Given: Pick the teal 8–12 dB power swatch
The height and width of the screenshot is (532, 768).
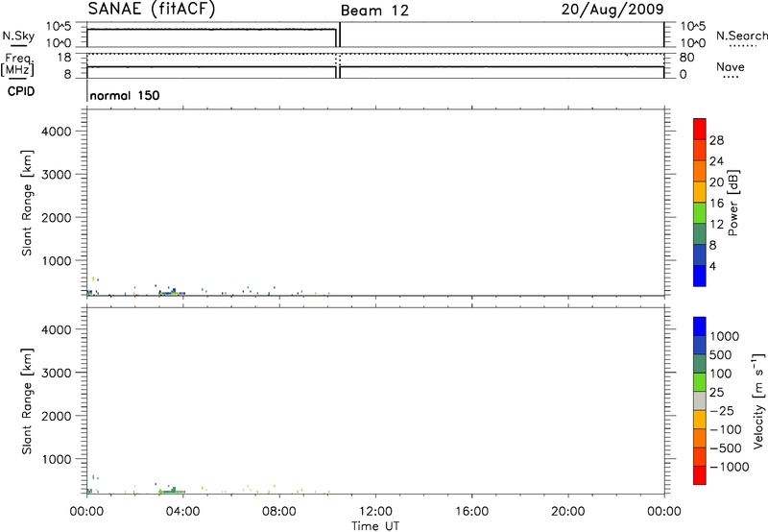Looking at the screenshot, I should [x=700, y=233].
